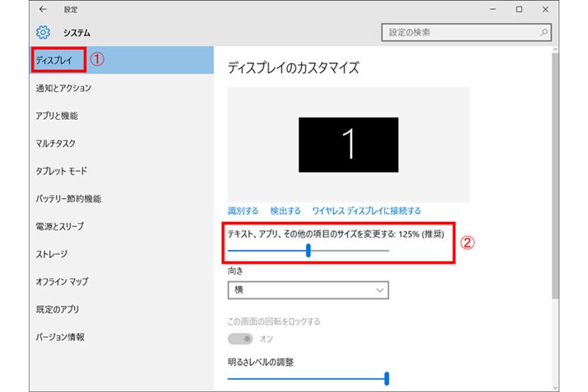Go back using the arrow in title bar
This screenshot has width=588, height=392.
click(43, 9)
